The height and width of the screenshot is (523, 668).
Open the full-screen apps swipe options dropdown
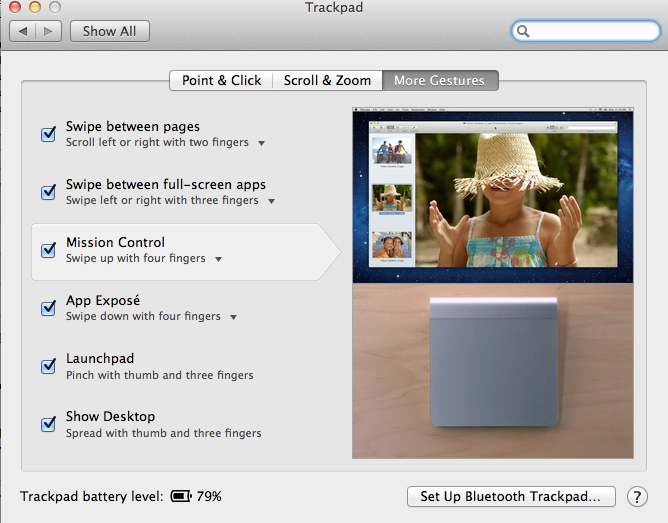[271, 201]
